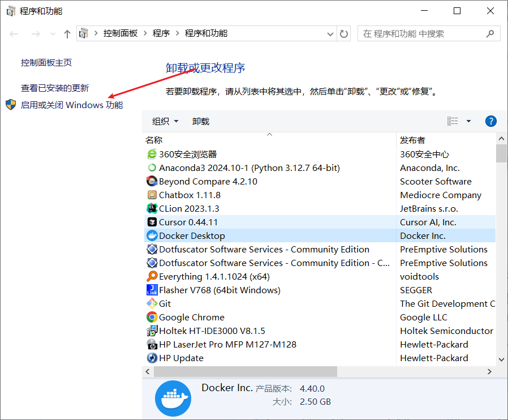The width and height of the screenshot is (508, 420).
Task: Click the title bar 程序和功能 window icon
Action: [11, 11]
